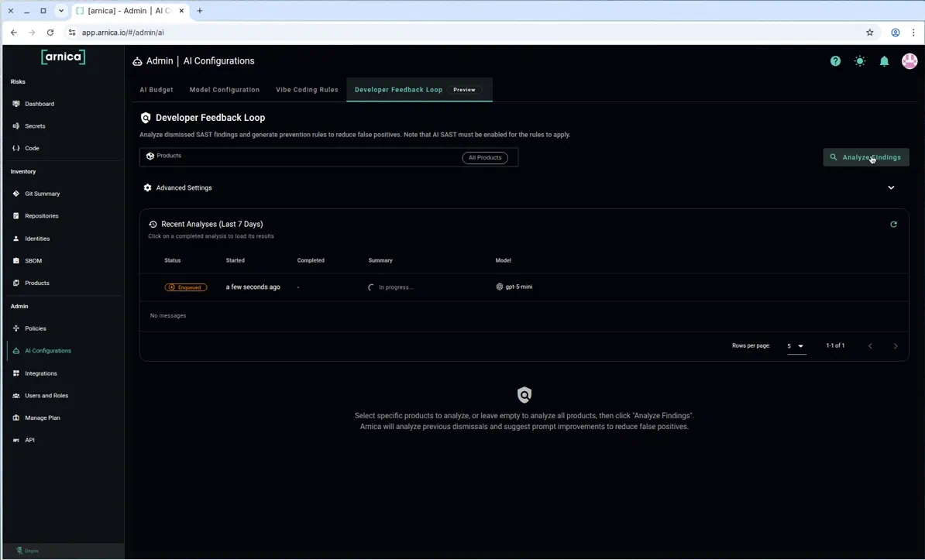Sort by the Status column header

[x=172, y=260]
